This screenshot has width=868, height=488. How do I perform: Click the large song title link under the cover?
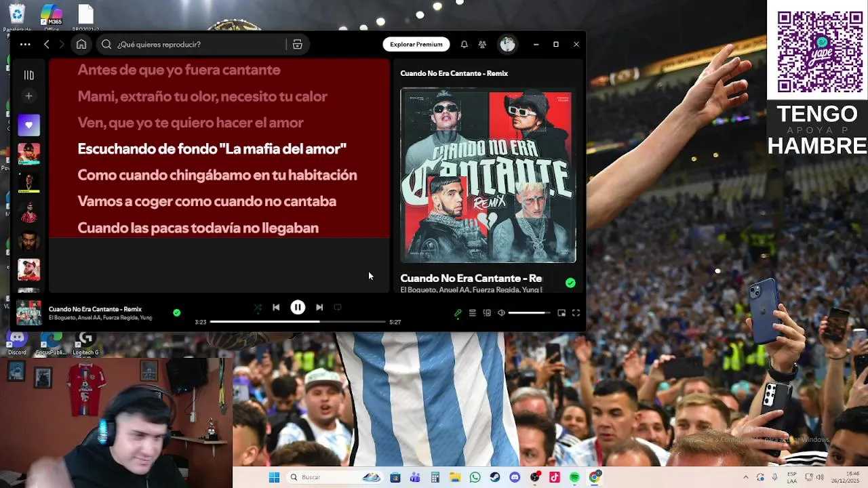coord(471,278)
